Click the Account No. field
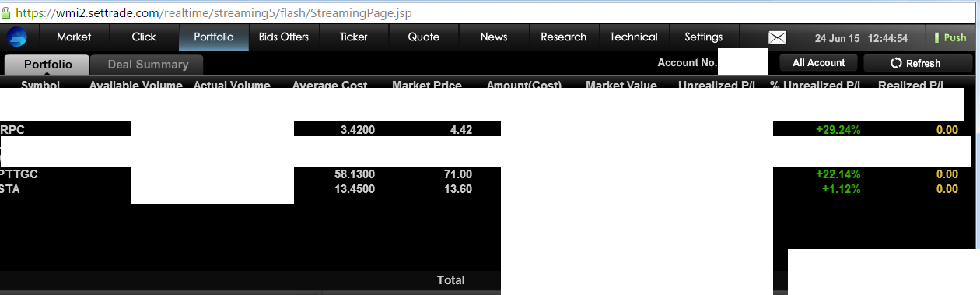 tap(743, 61)
